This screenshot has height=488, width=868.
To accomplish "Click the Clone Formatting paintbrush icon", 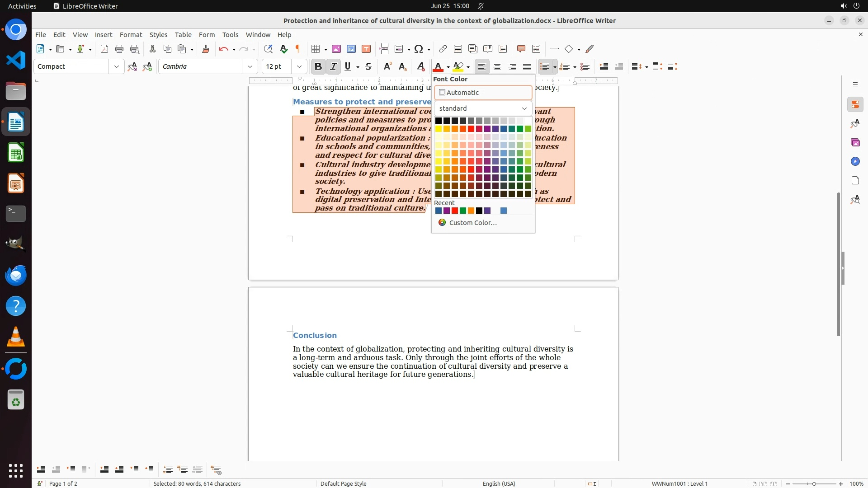I will [x=206, y=49].
